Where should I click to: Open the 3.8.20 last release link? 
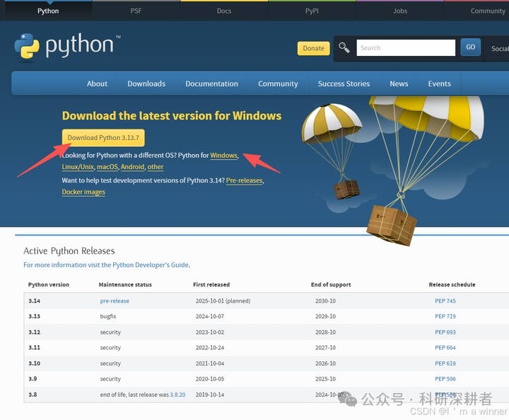[x=177, y=395]
